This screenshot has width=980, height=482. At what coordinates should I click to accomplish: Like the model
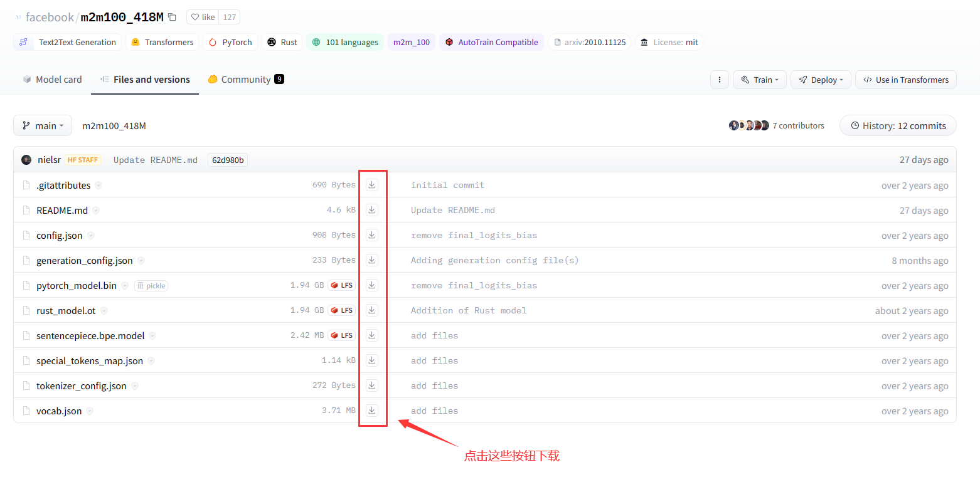203,17
